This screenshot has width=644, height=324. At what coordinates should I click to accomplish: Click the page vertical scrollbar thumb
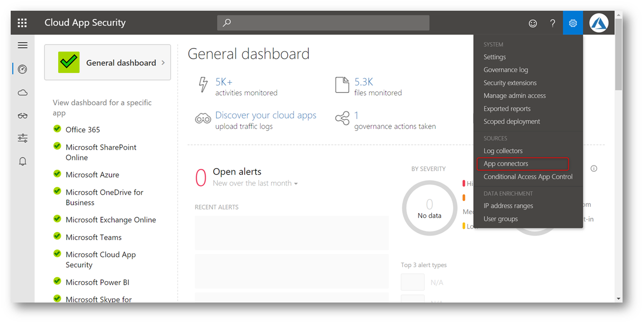pos(618,54)
